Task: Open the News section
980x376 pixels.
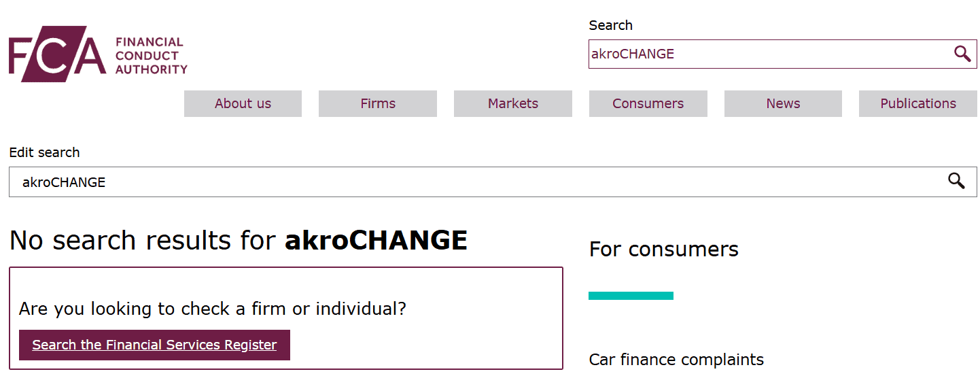Action: [x=783, y=103]
